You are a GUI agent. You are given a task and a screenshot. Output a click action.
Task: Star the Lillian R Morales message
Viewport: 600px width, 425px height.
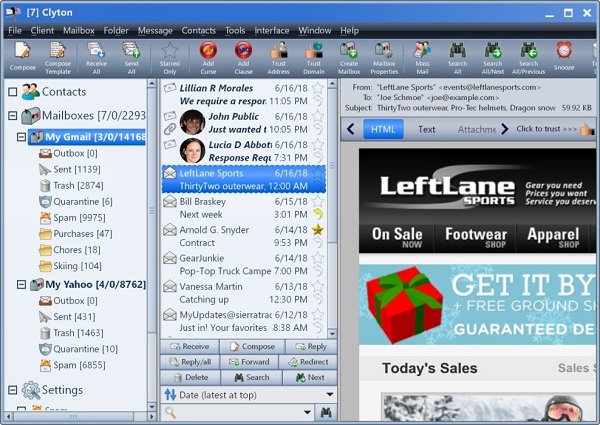click(318, 88)
